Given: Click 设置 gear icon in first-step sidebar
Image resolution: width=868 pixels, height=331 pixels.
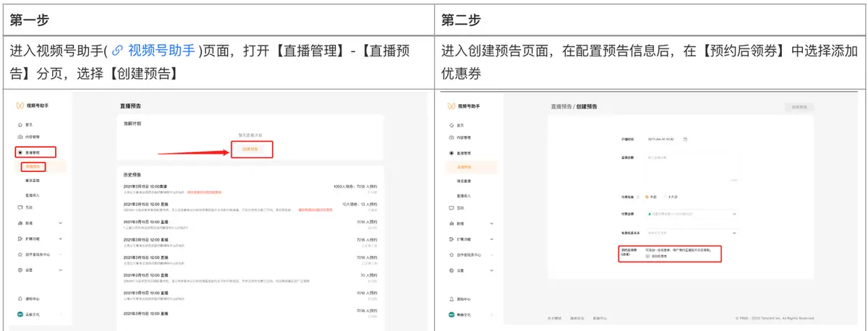Looking at the screenshot, I should (20, 270).
